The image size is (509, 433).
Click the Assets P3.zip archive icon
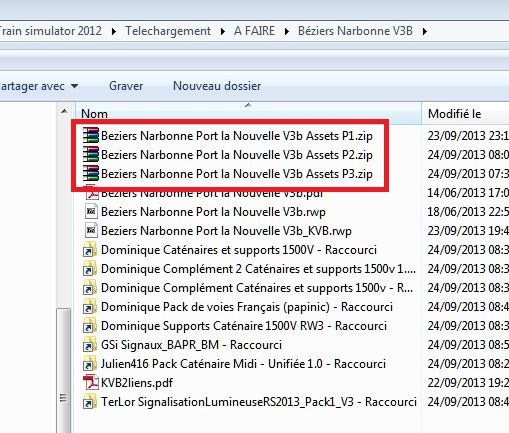point(91,174)
